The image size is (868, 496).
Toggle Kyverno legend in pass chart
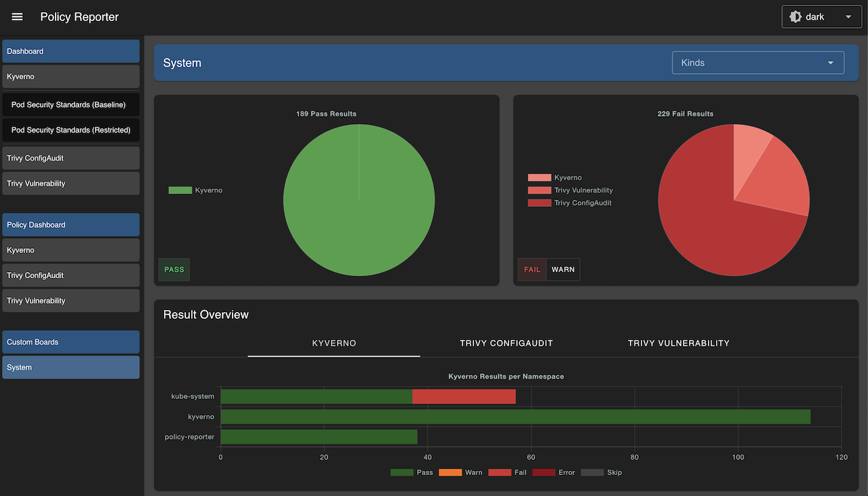click(195, 190)
